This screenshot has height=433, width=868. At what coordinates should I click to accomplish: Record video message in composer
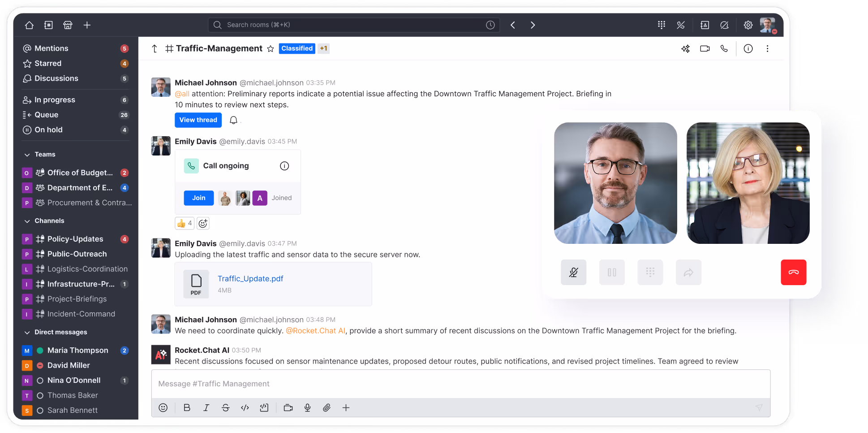[288, 408]
